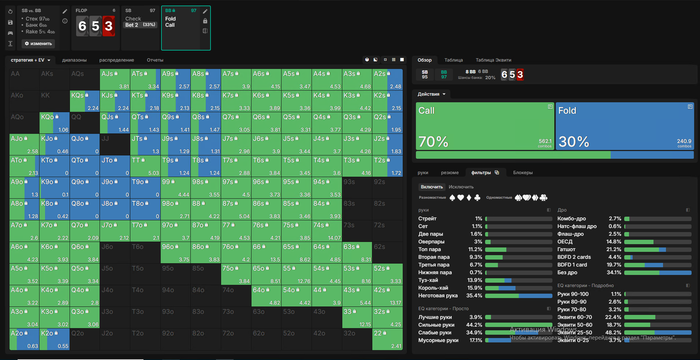Click the expand icon on the Call box
This screenshot has width=700, height=360.
tap(550, 106)
